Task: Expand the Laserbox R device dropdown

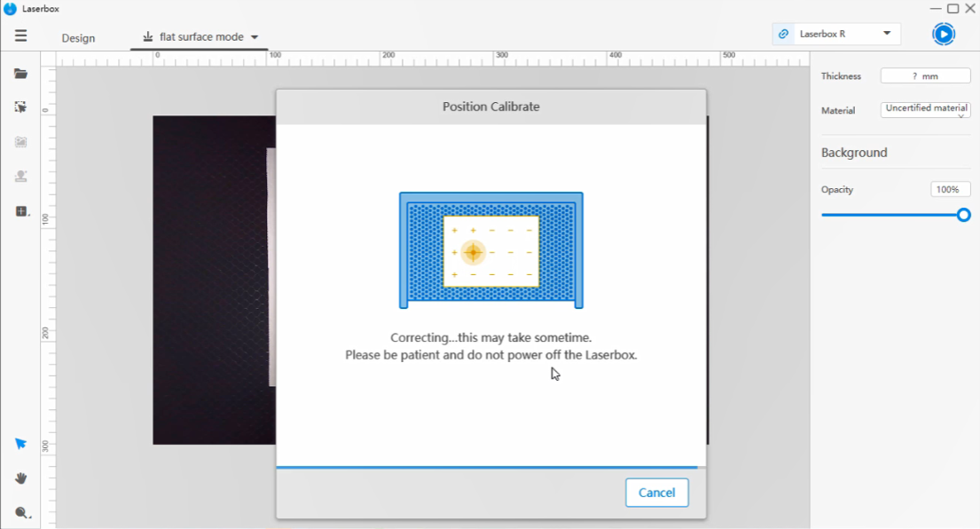Action: click(886, 33)
